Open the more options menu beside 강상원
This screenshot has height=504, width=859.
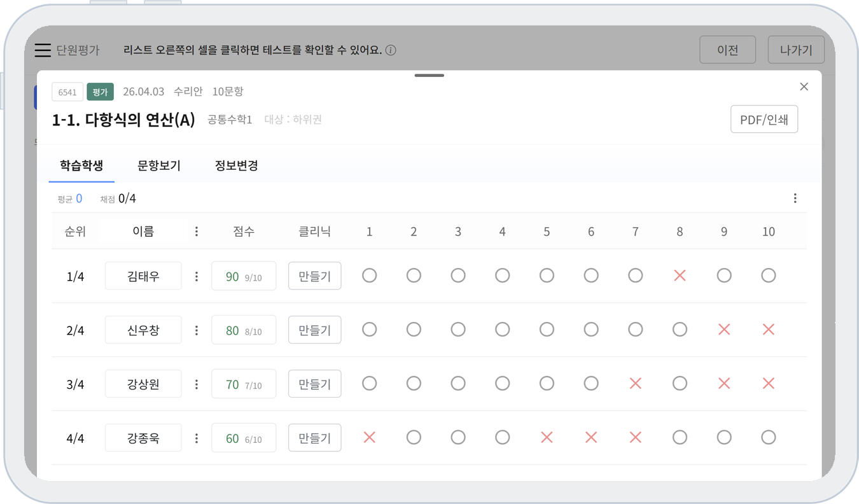tap(197, 384)
